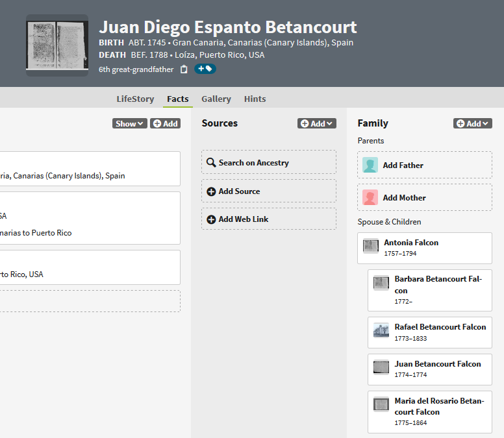
Task: Select Maria del Rosario Betancourt Falcon
Action: [x=438, y=406]
